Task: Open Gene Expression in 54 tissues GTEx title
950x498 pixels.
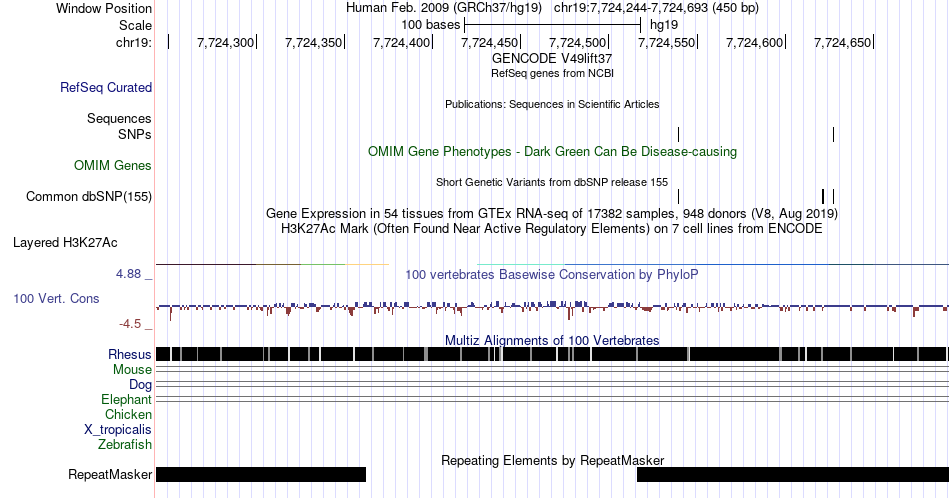Action: pos(552,213)
